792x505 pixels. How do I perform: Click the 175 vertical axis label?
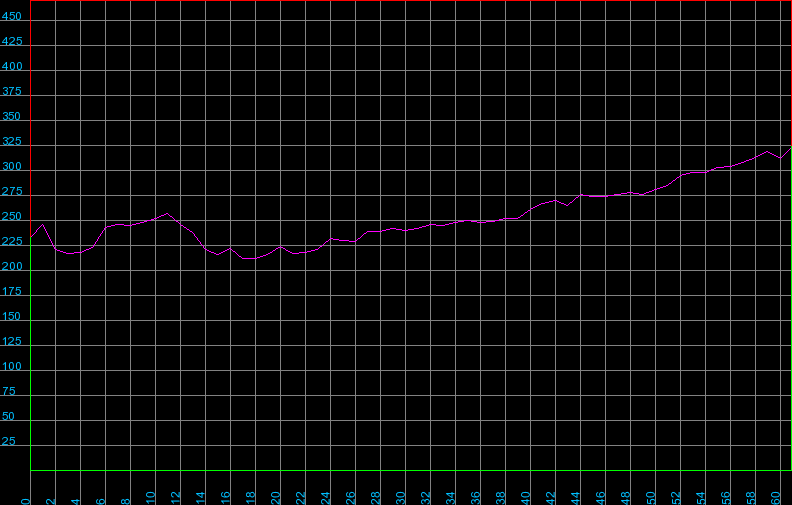point(12,291)
